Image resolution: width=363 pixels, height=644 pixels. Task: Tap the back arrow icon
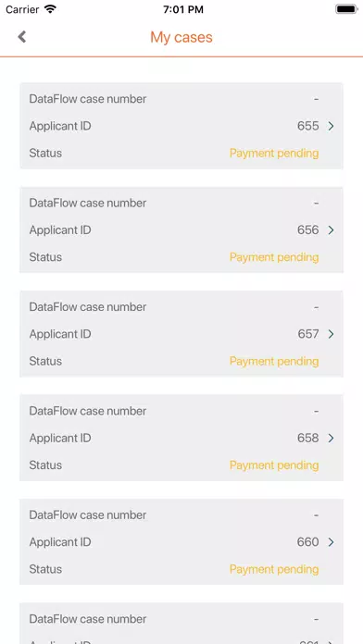(x=22, y=37)
